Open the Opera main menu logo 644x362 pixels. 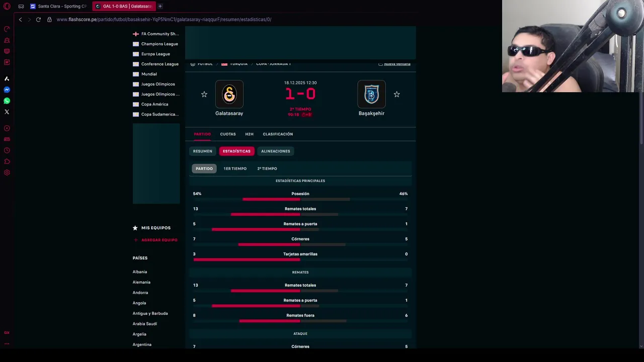pos(7,6)
